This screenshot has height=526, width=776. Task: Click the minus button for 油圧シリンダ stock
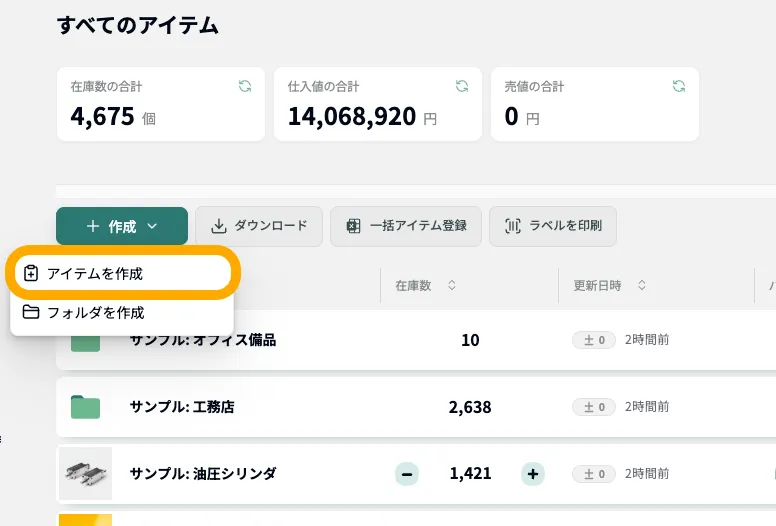[407, 474]
